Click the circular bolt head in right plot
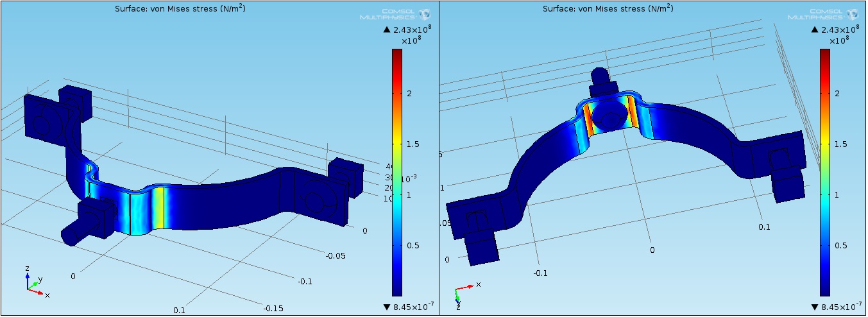Viewport: 868px width, 317px height. 607,116
